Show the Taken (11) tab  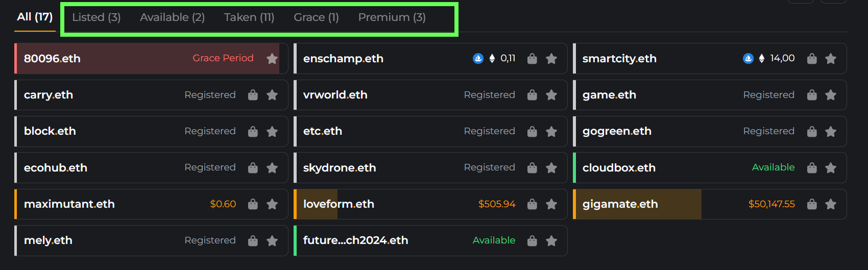(x=249, y=17)
